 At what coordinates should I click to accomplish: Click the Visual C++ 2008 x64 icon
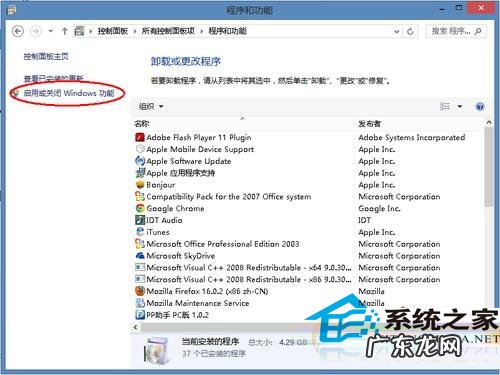140,268
